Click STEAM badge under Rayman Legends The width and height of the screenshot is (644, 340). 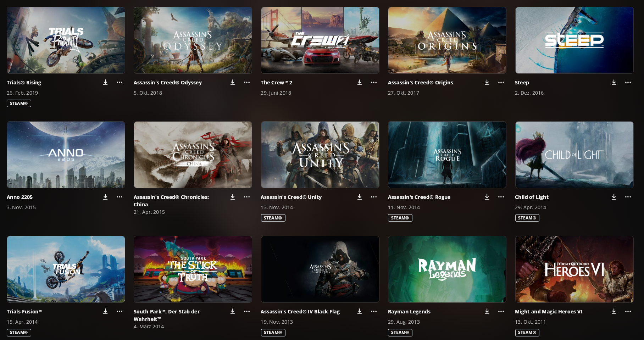click(x=400, y=332)
